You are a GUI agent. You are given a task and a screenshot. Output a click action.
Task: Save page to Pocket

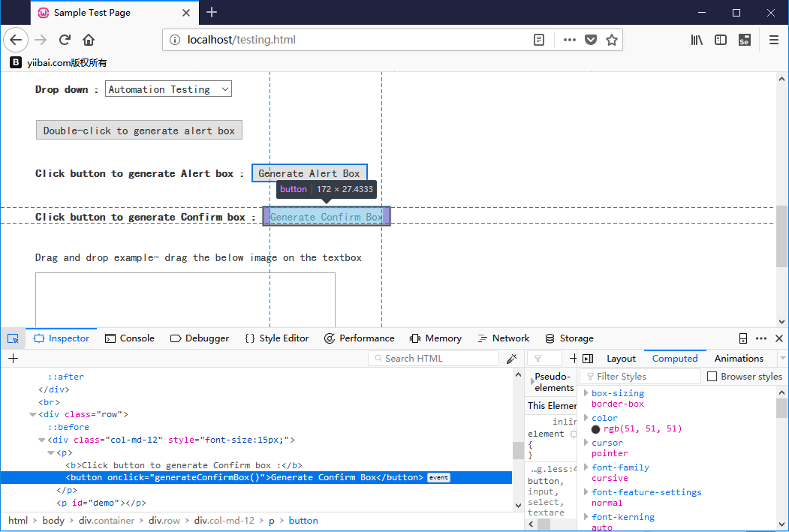point(591,40)
